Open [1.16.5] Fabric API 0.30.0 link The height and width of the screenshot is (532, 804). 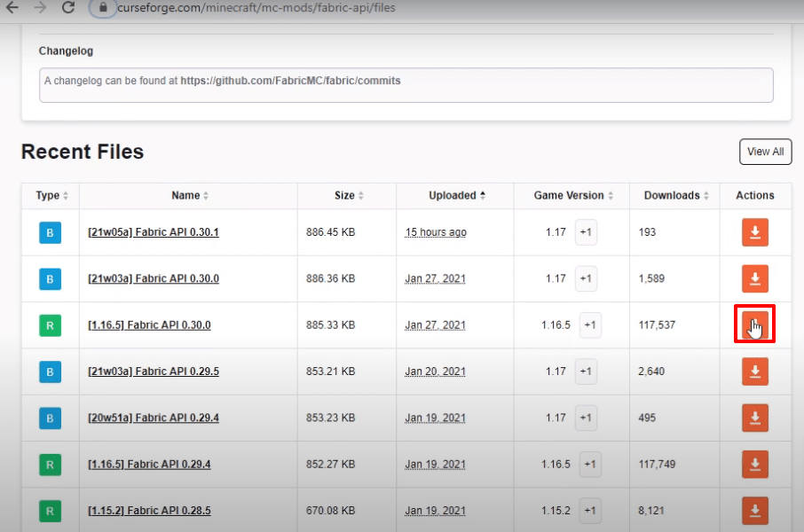click(149, 325)
